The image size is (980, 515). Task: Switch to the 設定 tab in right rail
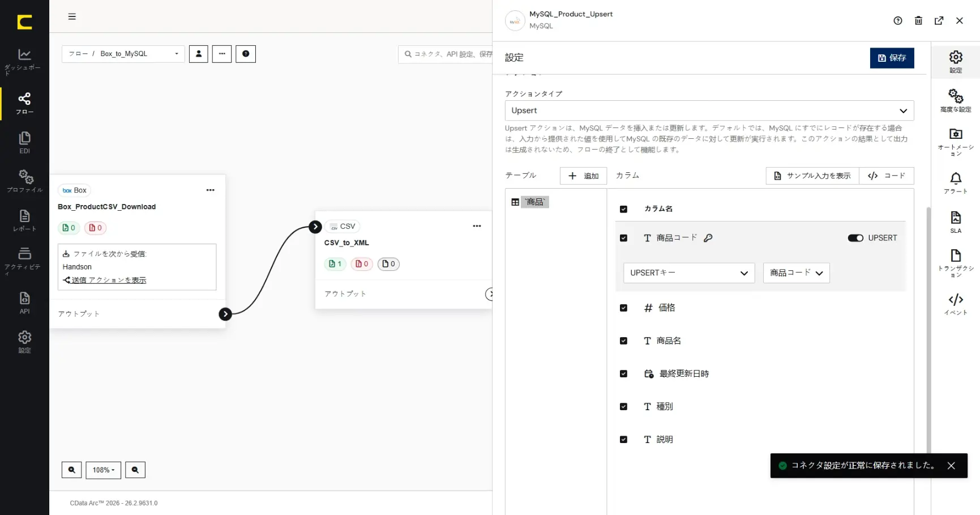click(x=956, y=62)
